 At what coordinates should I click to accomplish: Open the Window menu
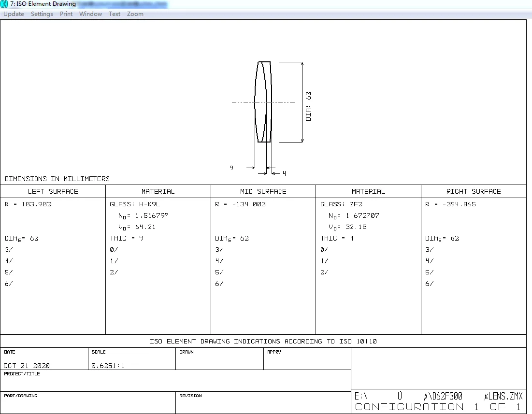click(90, 14)
